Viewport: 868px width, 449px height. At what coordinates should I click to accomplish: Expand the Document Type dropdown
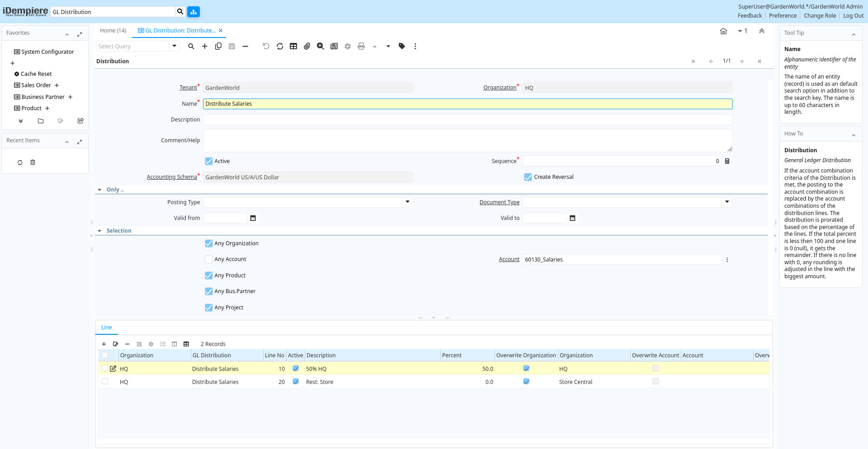727,202
